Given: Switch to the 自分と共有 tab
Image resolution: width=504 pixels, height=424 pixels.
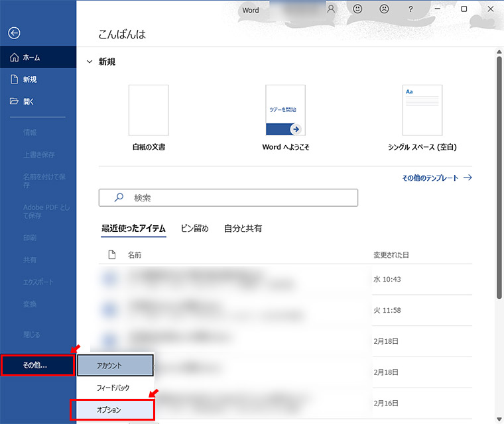Looking at the screenshot, I should pos(243,229).
